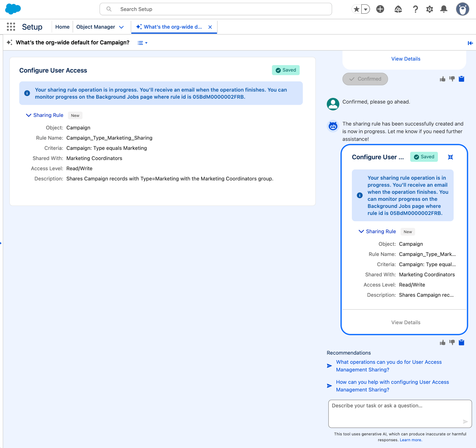
Task: Give thumbs up on the agent response
Action: (x=443, y=343)
